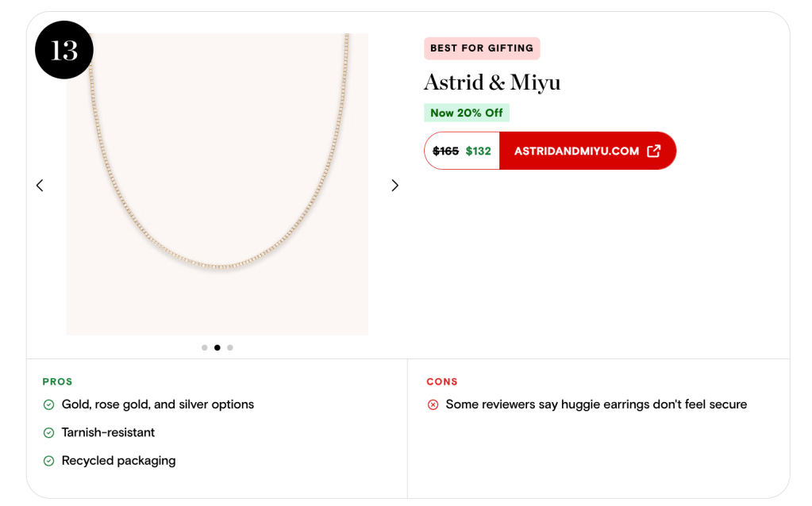Click the CONS section heading
The height and width of the screenshot is (506, 812).
(x=442, y=381)
